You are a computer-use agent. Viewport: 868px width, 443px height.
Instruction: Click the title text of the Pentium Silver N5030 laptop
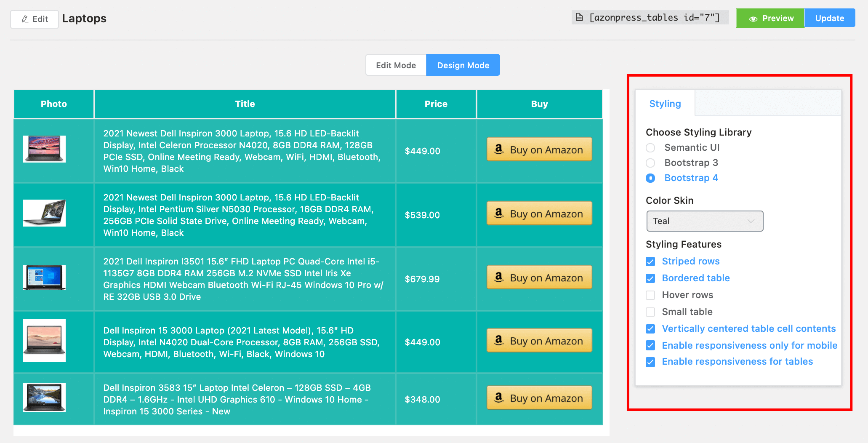point(238,215)
